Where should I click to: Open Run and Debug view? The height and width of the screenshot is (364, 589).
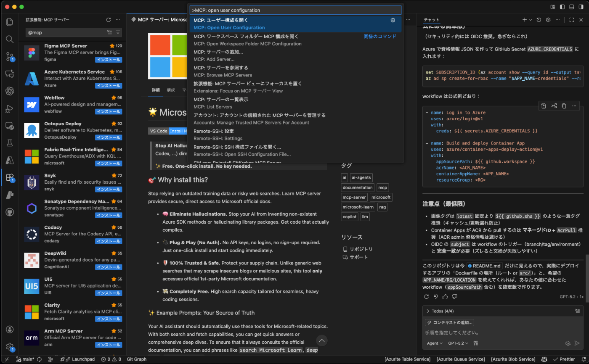pos(9,108)
